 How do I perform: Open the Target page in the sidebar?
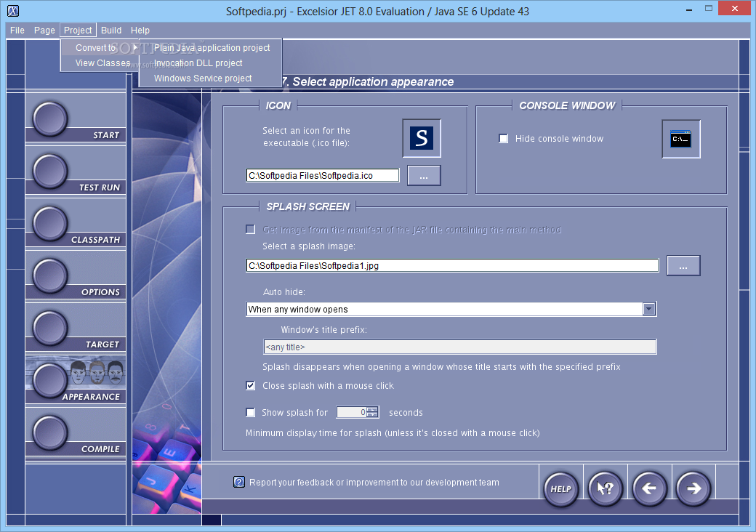coord(76,328)
